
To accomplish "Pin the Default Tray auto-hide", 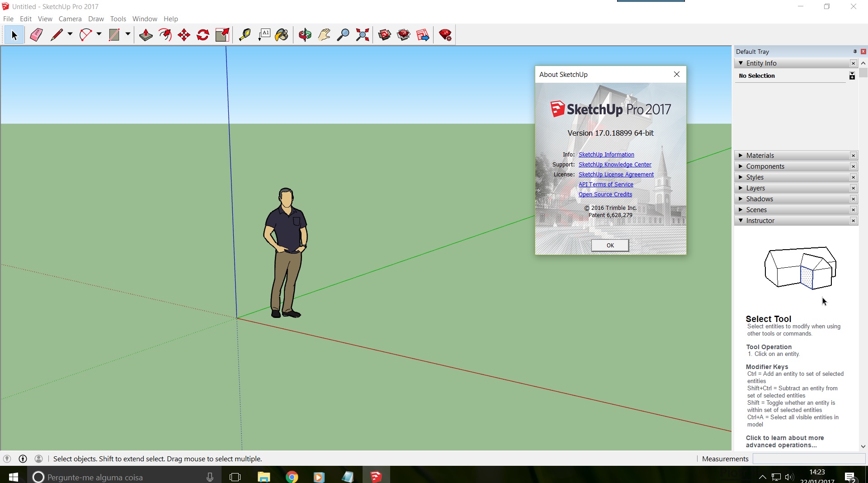I will point(855,52).
